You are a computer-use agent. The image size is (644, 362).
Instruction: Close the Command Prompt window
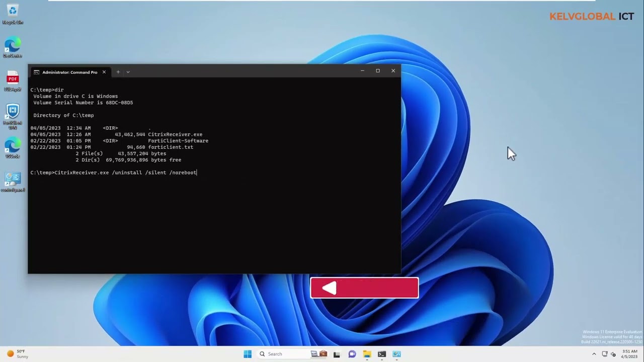point(393,71)
